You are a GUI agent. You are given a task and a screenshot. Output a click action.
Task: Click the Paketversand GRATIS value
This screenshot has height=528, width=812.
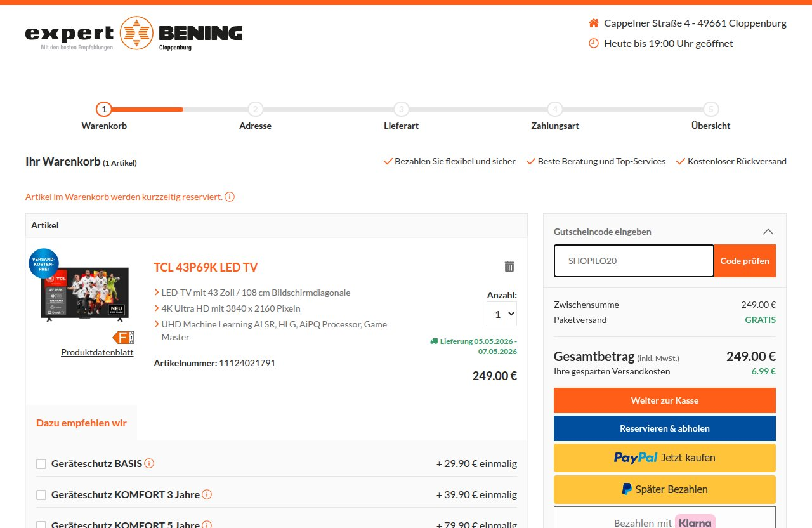click(x=760, y=320)
